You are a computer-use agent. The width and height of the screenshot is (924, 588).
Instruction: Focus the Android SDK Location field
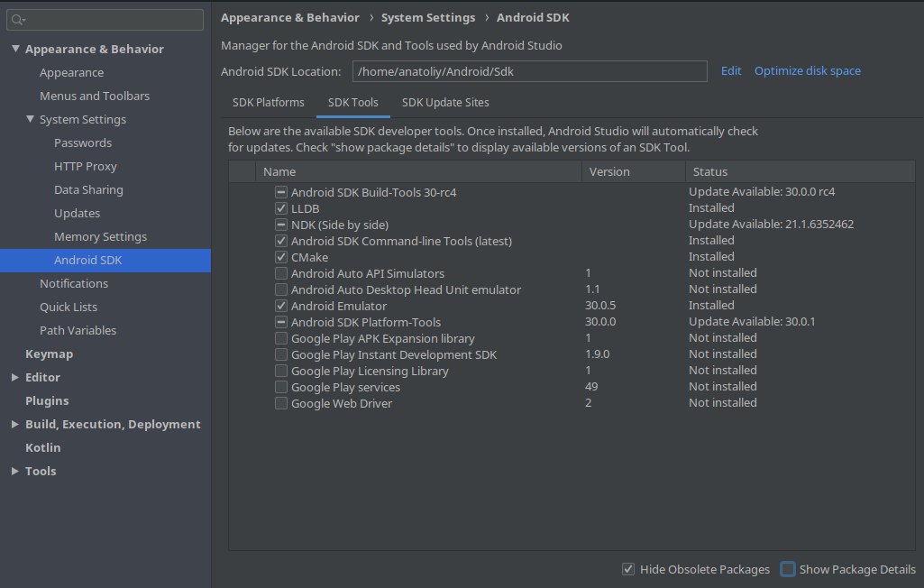pos(529,71)
